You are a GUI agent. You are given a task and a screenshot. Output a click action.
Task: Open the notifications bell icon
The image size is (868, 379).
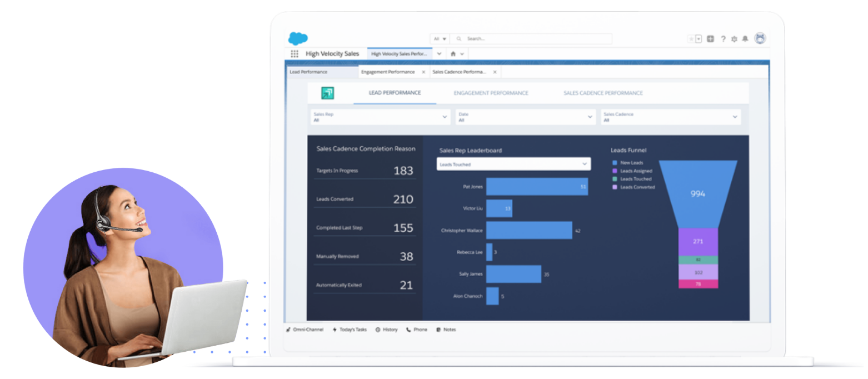(745, 39)
